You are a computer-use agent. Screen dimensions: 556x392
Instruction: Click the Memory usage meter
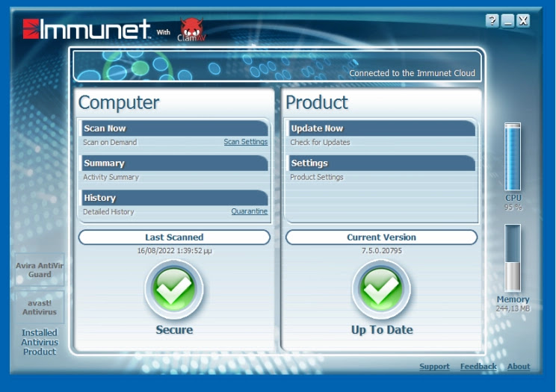[513, 258]
